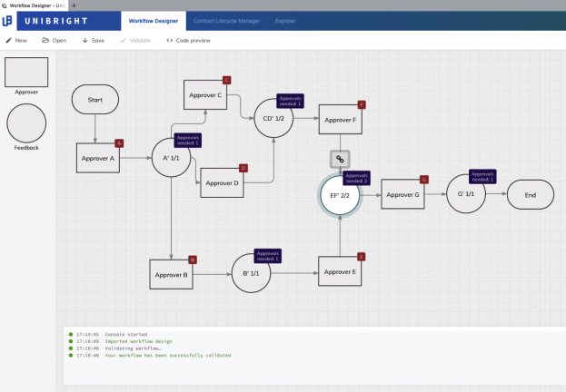Click the red G badge on Approver G

click(x=424, y=180)
